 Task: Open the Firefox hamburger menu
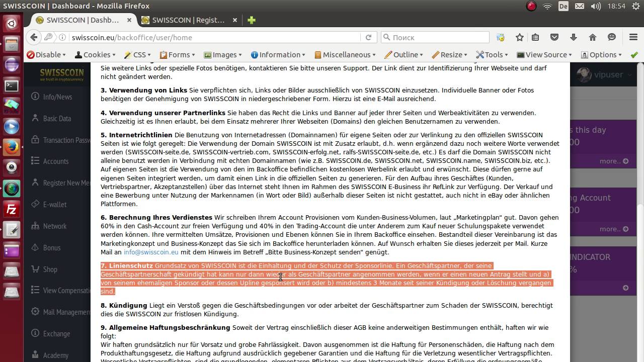tap(633, 37)
